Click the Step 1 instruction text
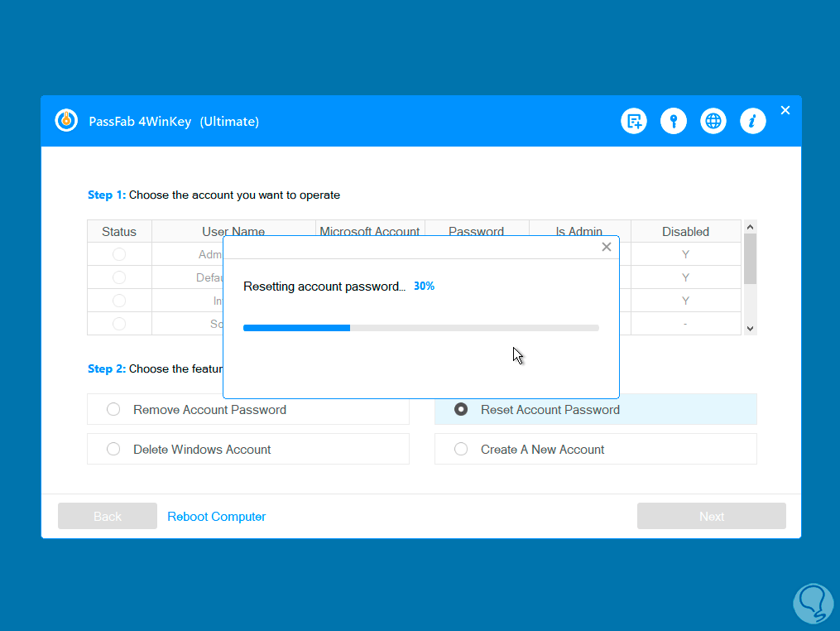The image size is (840, 631). tap(214, 195)
